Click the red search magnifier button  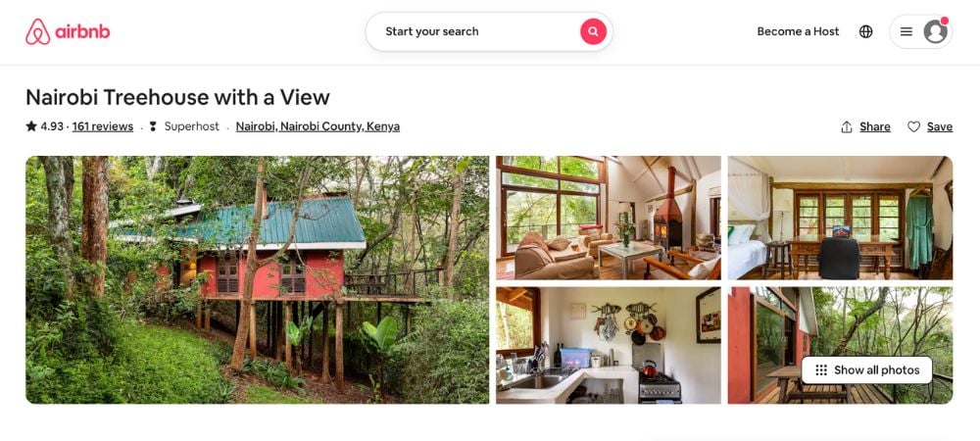tap(593, 31)
